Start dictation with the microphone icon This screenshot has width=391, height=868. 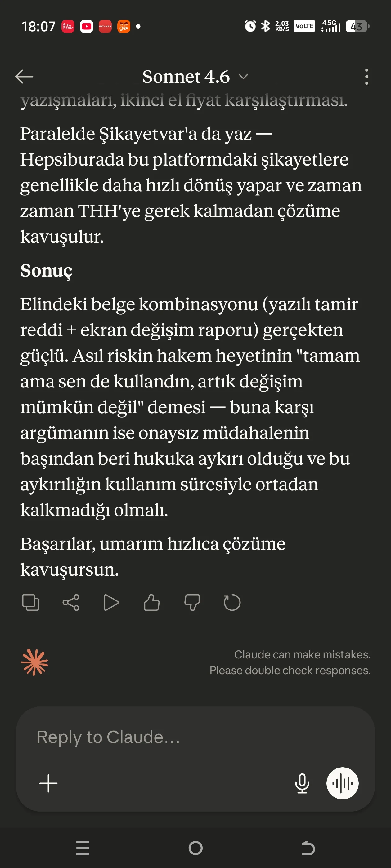pyautogui.click(x=302, y=783)
